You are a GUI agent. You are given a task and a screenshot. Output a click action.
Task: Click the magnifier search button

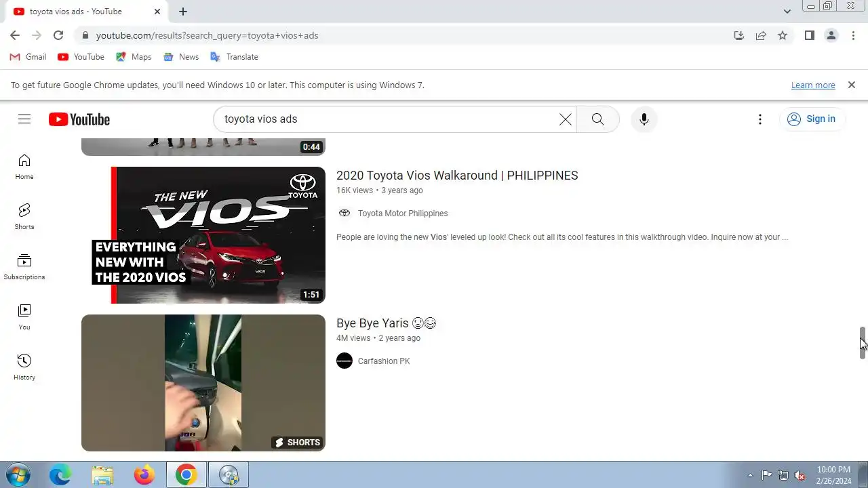tap(597, 119)
